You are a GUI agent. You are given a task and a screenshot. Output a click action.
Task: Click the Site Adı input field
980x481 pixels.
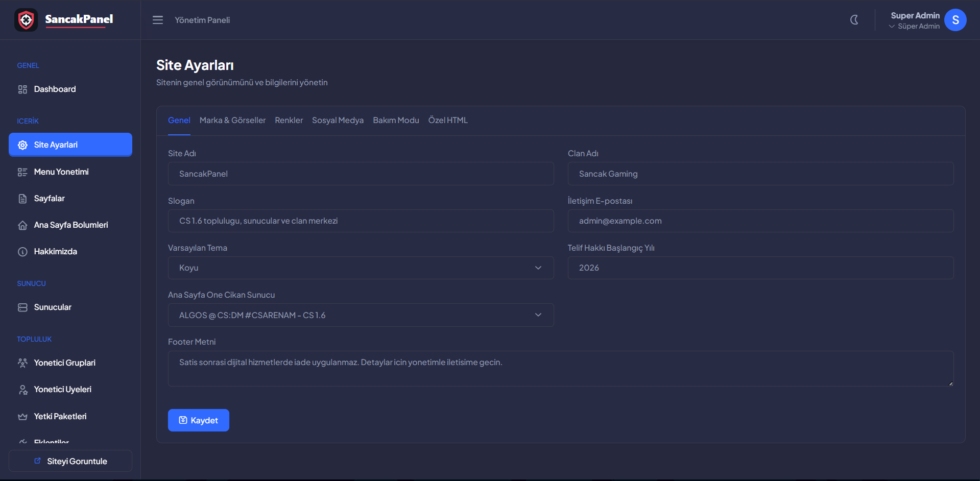pyautogui.click(x=361, y=174)
